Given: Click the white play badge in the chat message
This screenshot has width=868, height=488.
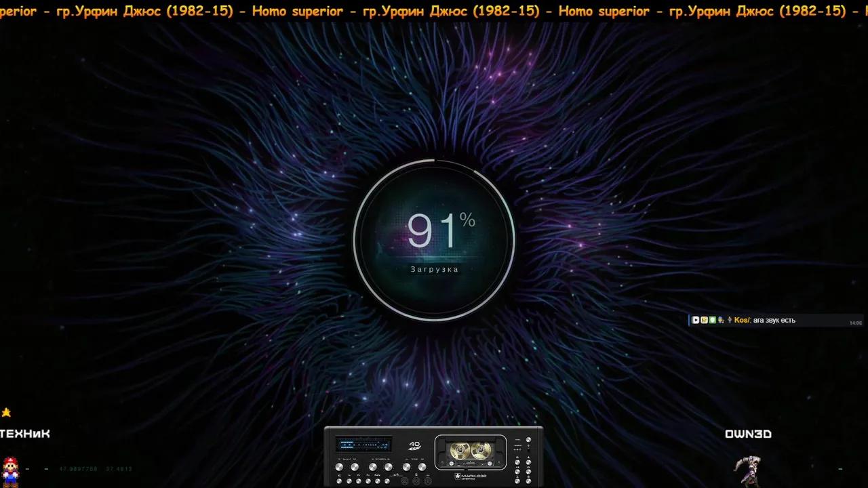Looking at the screenshot, I should click(696, 320).
